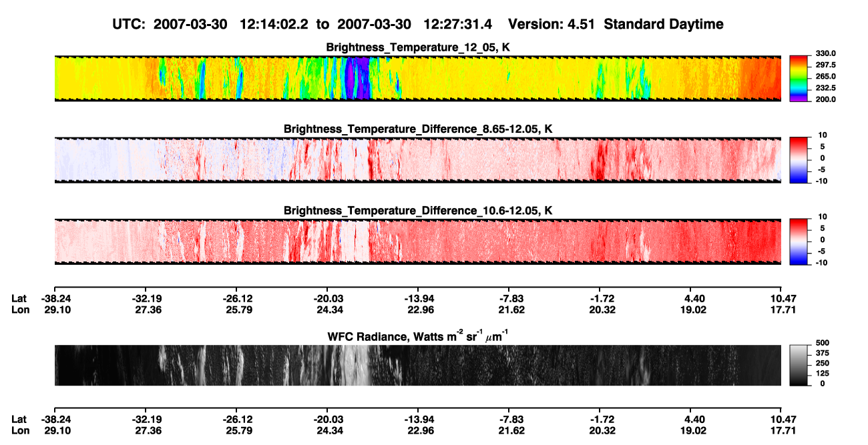Click the grayscale WFC Radiance colorbar
The image size is (868, 445).
click(799, 365)
